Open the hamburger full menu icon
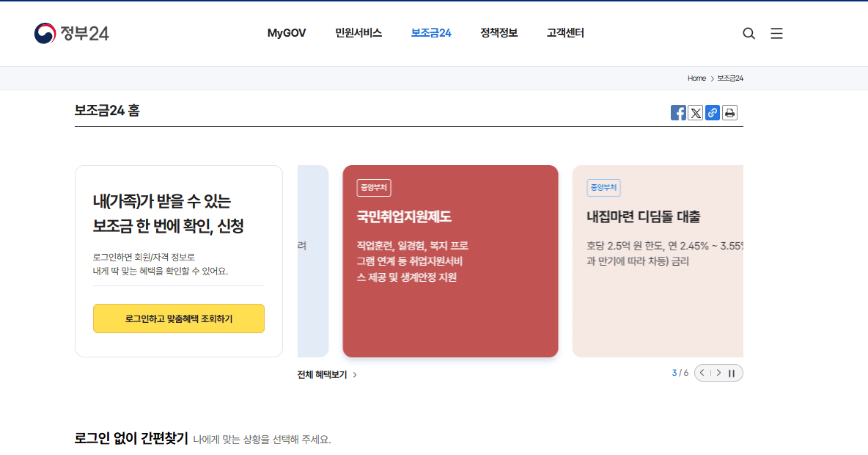The width and height of the screenshot is (868, 455). [x=776, y=33]
